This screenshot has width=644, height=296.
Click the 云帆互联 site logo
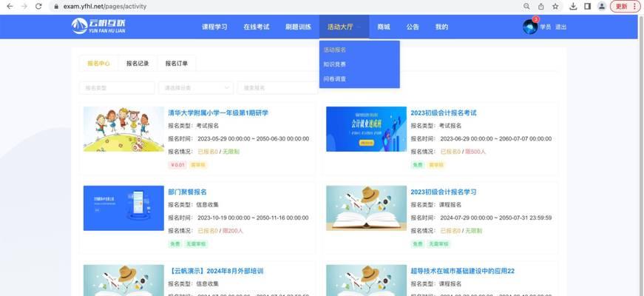[98, 27]
